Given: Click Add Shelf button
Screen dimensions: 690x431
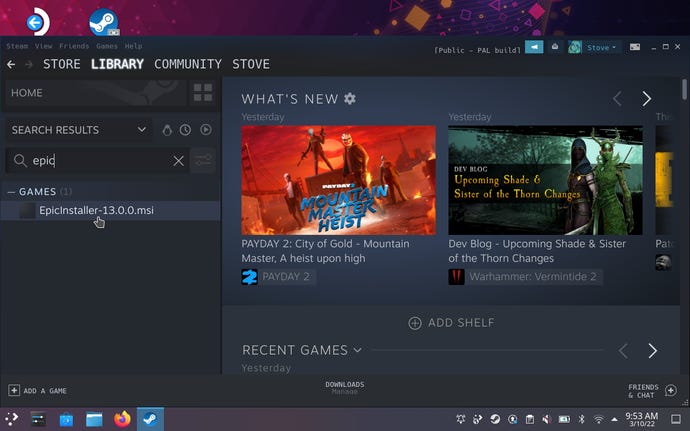Looking at the screenshot, I should click(451, 323).
